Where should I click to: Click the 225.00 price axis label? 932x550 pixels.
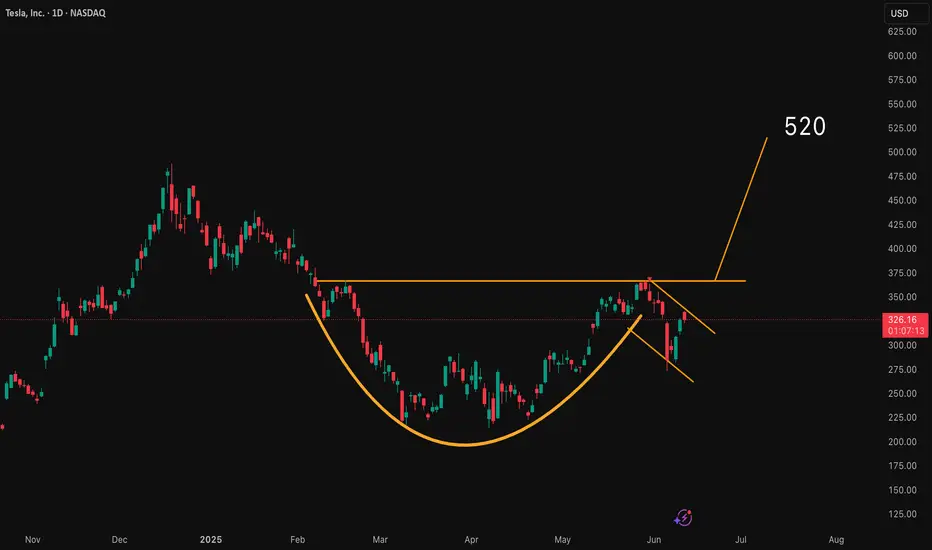902,417
